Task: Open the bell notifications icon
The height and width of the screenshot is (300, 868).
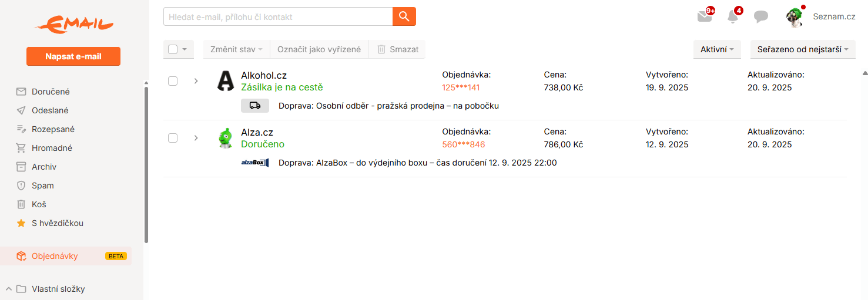Action: pos(733,16)
